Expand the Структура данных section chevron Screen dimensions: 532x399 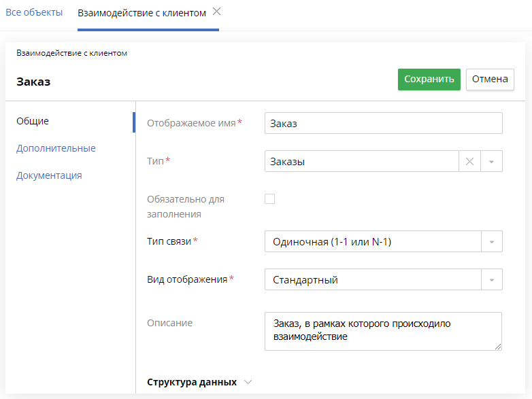(248, 382)
